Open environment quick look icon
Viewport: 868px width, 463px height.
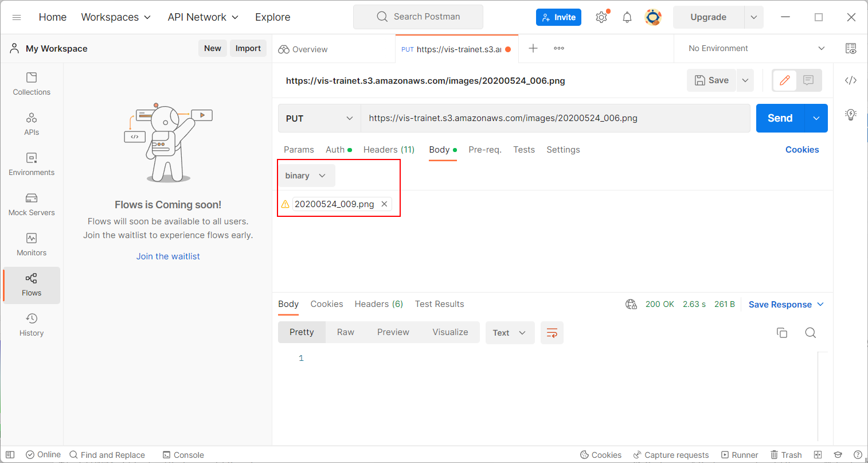851,48
